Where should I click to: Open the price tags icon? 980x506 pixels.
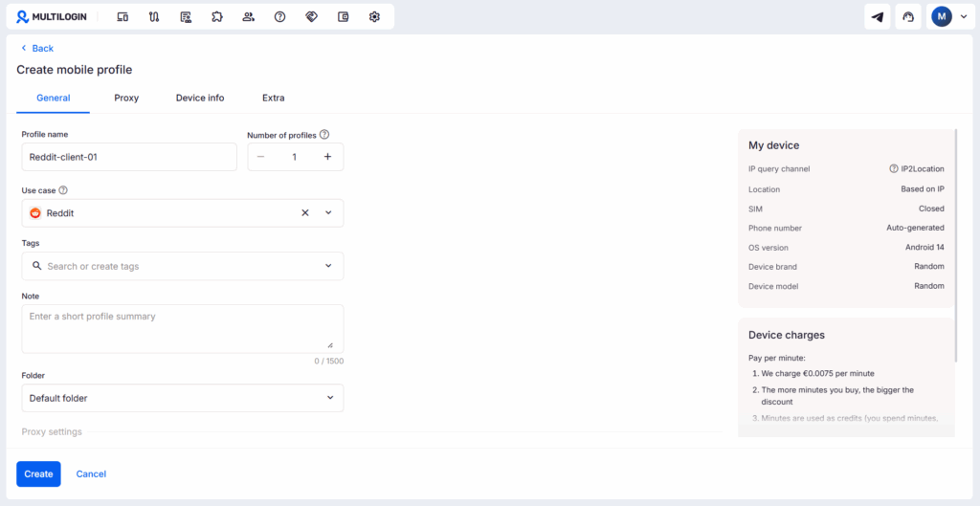click(311, 17)
